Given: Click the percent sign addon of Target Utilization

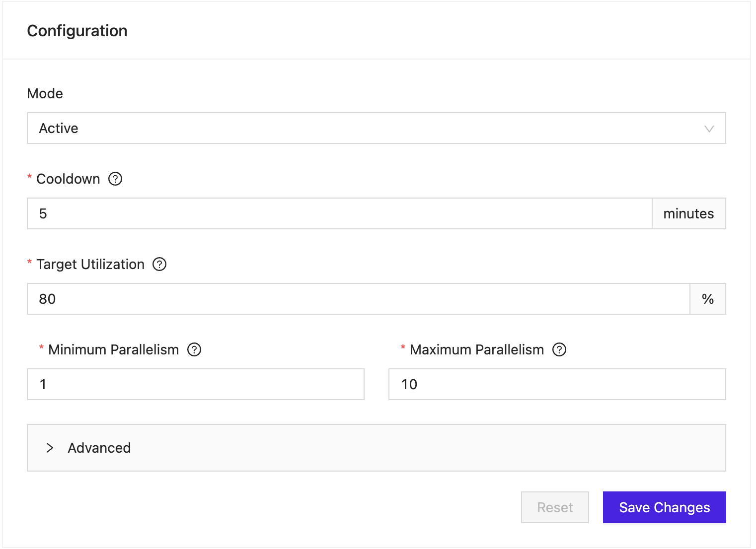Looking at the screenshot, I should pyautogui.click(x=708, y=299).
